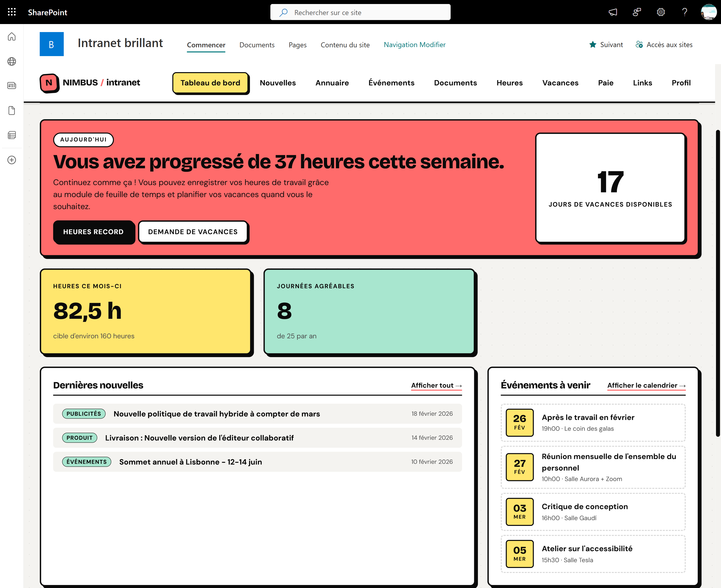Open the Documents site navigation link

[x=257, y=45]
